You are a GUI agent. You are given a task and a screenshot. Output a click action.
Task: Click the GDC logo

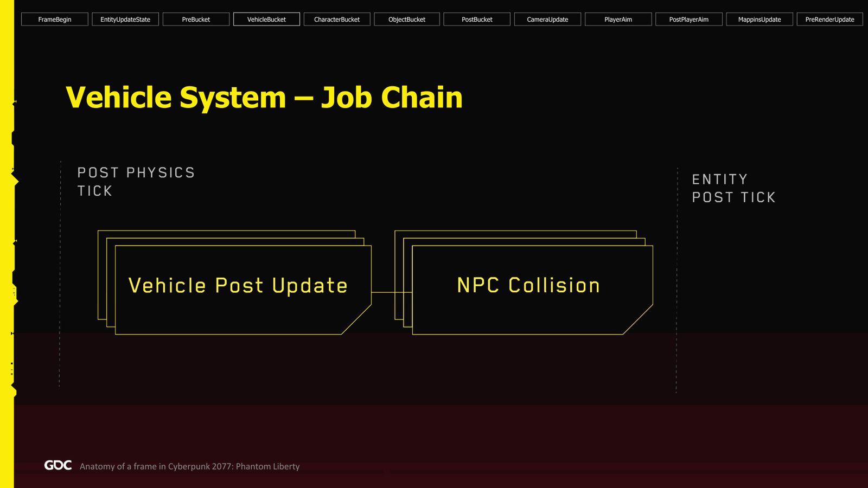58,465
